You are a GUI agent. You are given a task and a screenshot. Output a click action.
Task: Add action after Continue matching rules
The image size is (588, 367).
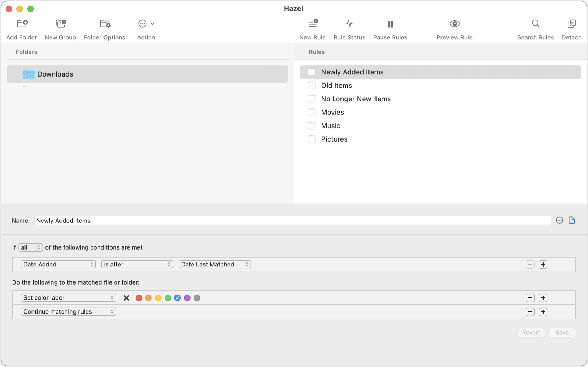pos(543,312)
